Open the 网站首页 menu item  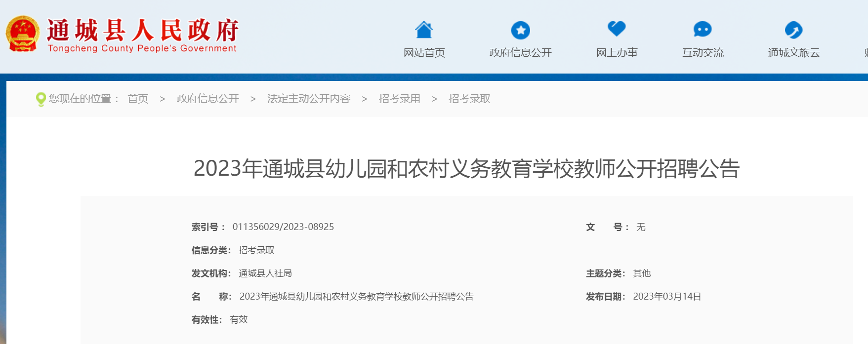coord(424,53)
